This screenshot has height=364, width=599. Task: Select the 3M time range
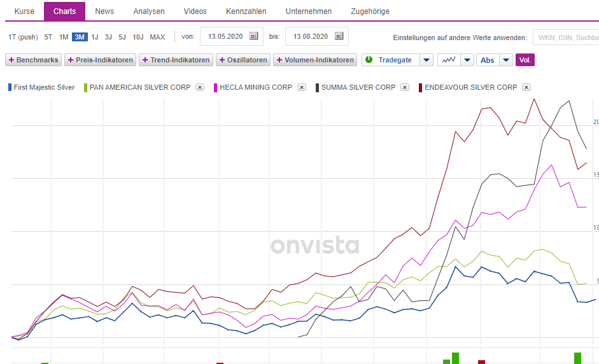coord(80,37)
